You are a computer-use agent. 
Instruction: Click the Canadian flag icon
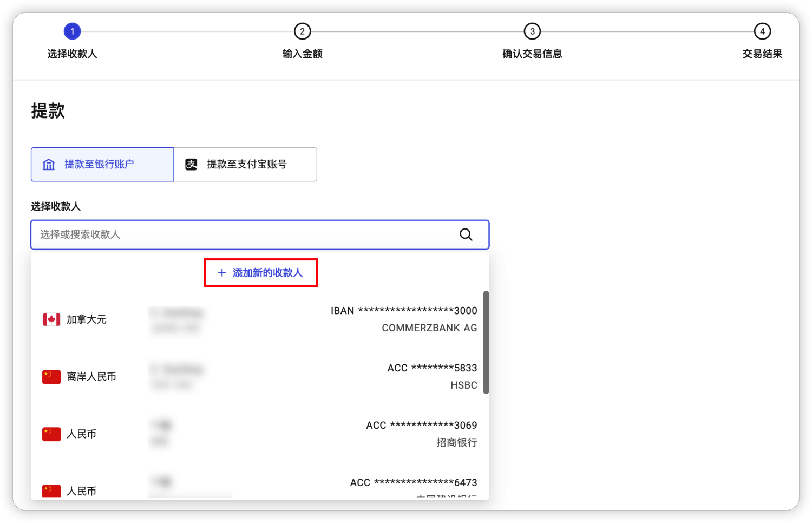[51, 319]
